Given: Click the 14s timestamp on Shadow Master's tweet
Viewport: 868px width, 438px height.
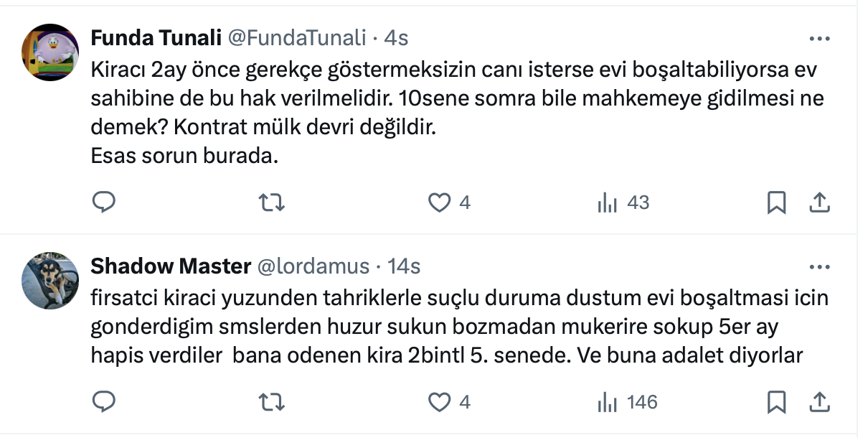Looking at the screenshot, I should tap(404, 266).
